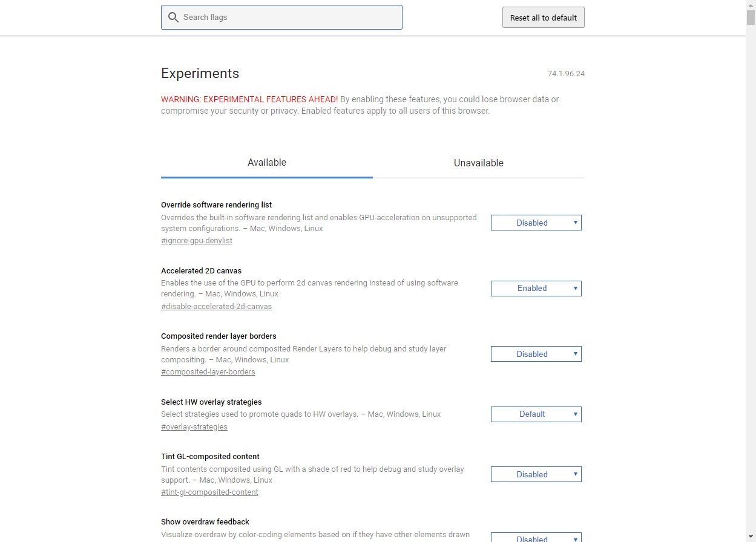Screen dimensions: 756x542
Task: Click the scrollbar up arrow
Action: click(751, 4)
